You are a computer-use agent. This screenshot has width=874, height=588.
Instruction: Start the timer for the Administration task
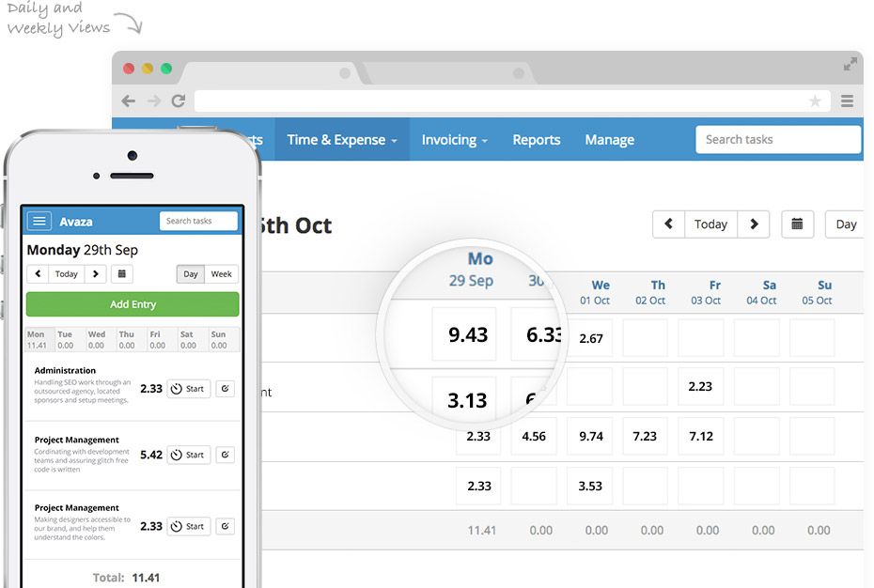[x=187, y=388]
